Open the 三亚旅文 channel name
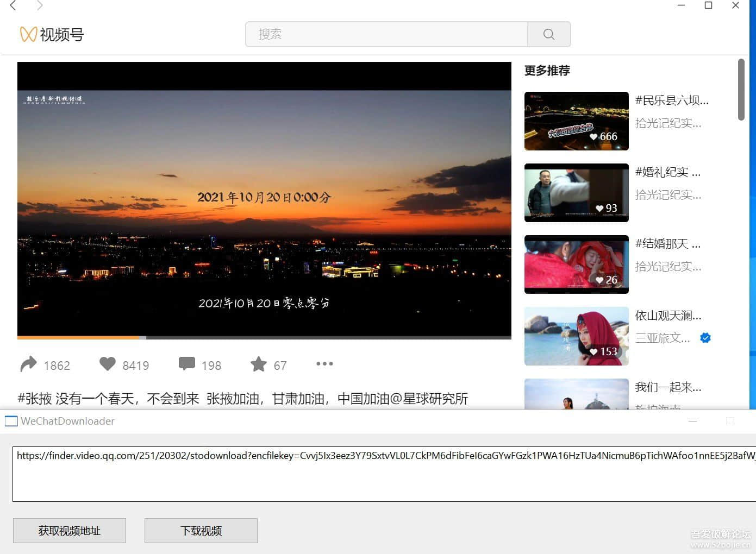 663,338
